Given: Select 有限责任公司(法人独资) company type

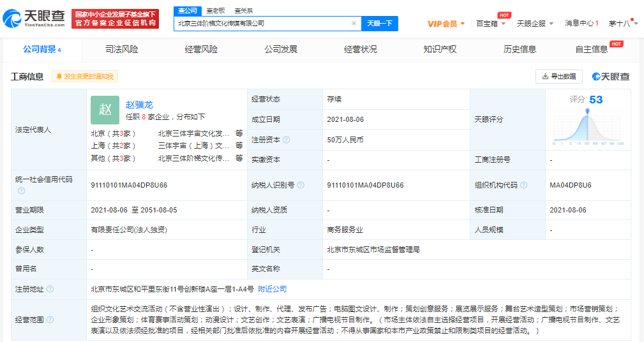Looking at the screenshot, I should (x=129, y=230).
